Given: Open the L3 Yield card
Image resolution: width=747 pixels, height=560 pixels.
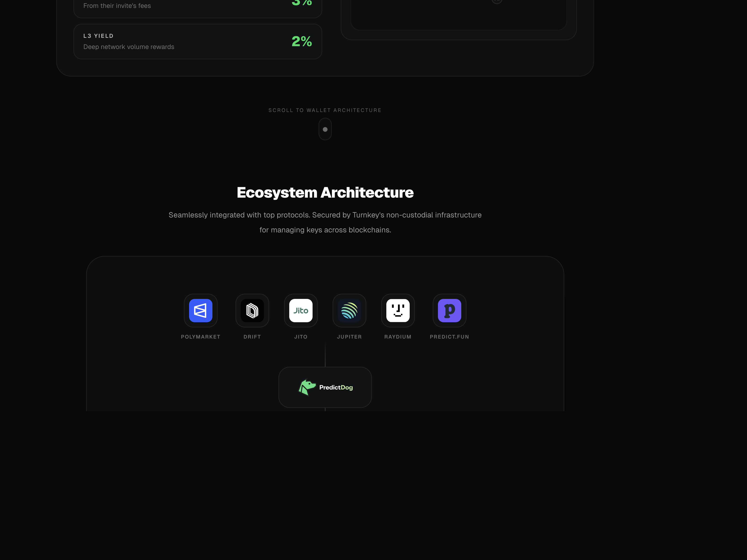Looking at the screenshot, I should point(197,42).
